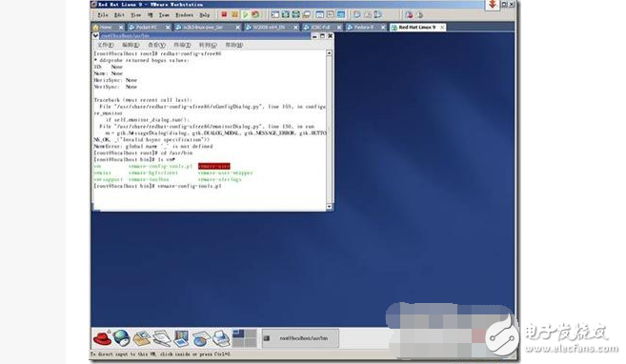
Task: Click vmware-config-tools.pl in the ls output
Action: pos(160,166)
